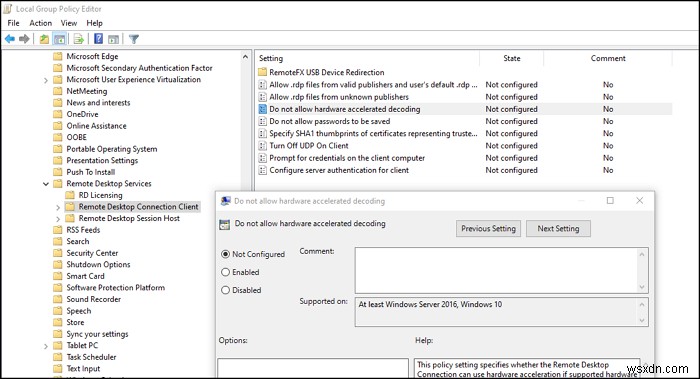Select Push To Install in the tree
This screenshot has height=379, width=700.
91,172
